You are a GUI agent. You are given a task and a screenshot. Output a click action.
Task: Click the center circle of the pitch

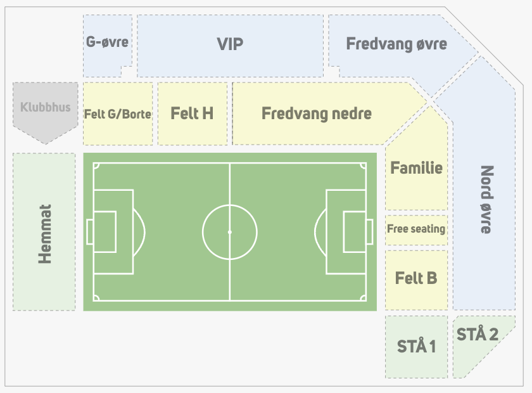[230, 232]
